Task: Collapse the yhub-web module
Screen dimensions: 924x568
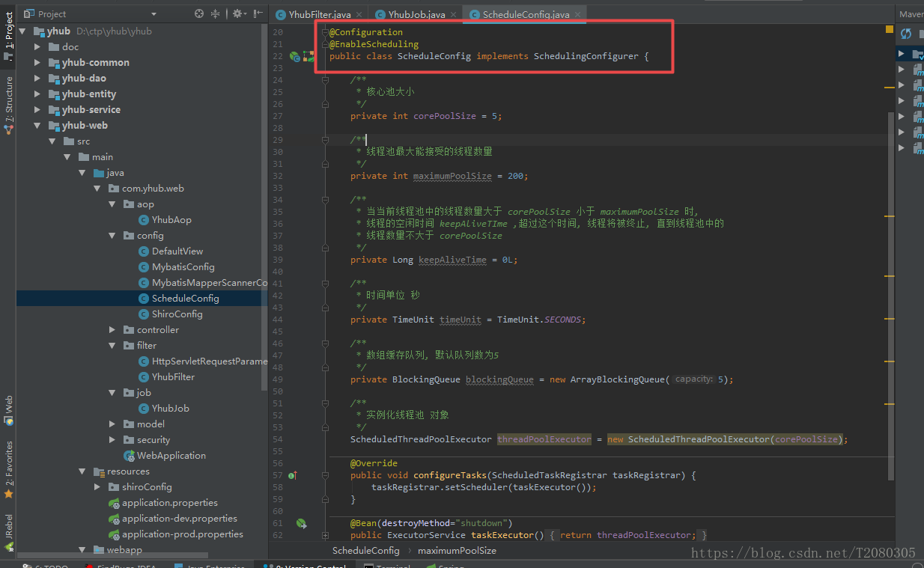Action: click(x=37, y=126)
